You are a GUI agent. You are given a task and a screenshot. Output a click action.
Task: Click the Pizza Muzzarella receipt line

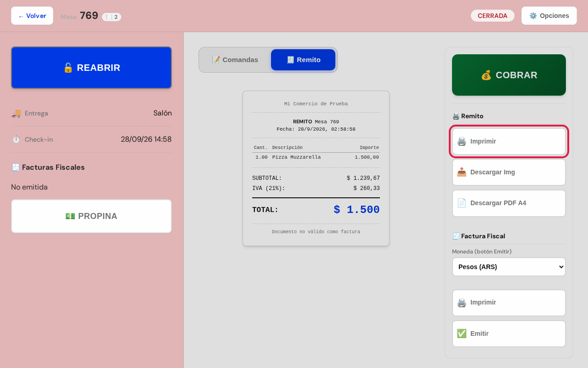[x=316, y=157]
